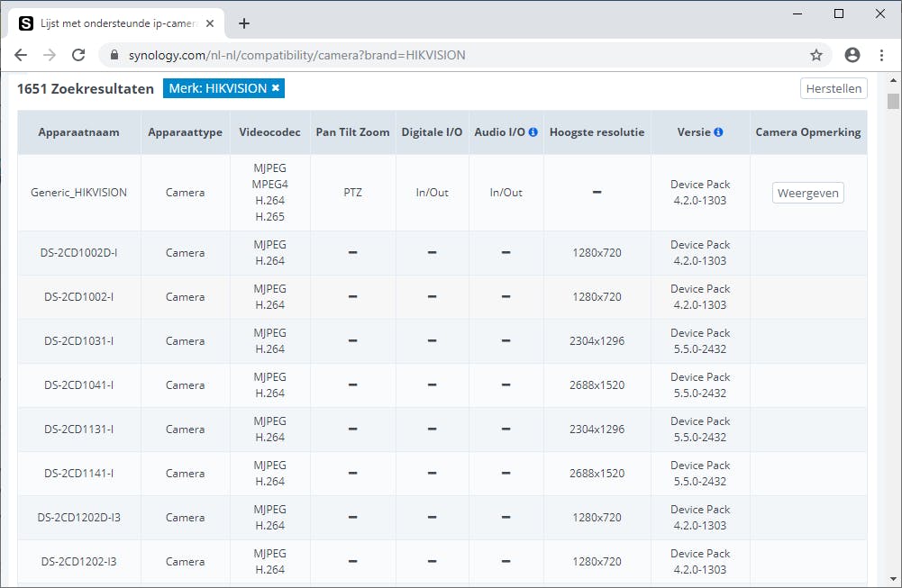The width and height of the screenshot is (902, 588).
Task: Click the Versie info icon
Action: [x=718, y=132]
